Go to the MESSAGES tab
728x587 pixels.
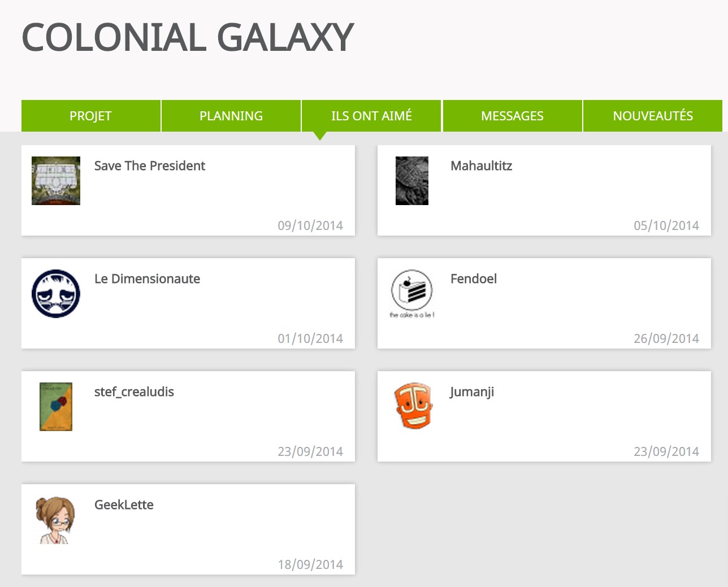pyautogui.click(x=512, y=116)
